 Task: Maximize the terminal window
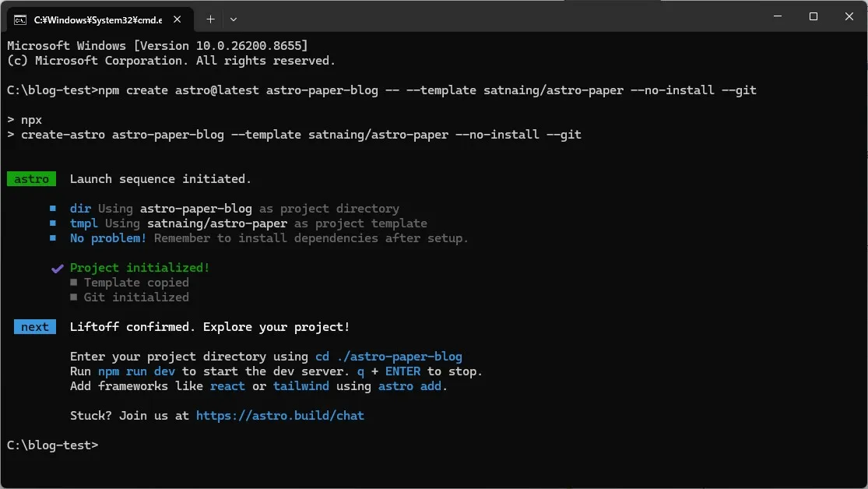click(x=814, y=16)
